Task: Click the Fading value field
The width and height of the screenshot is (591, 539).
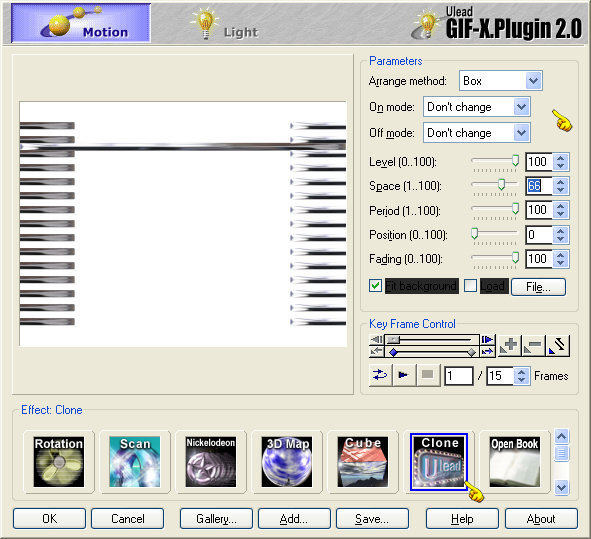Action: [x=539, y=259]
